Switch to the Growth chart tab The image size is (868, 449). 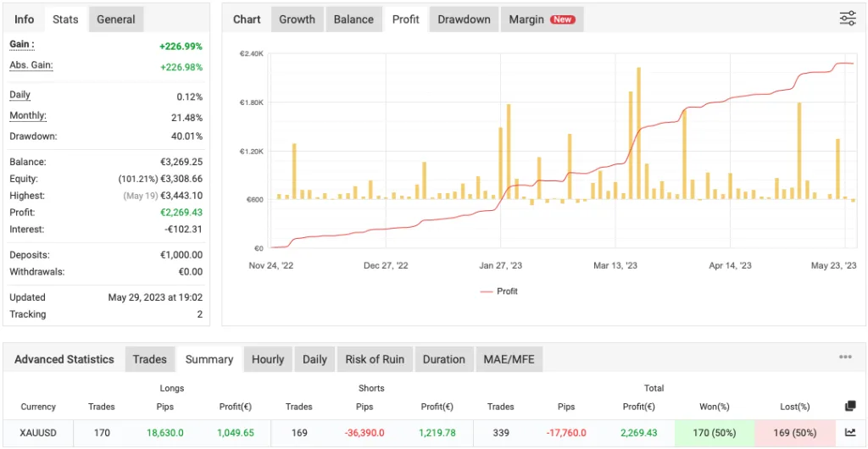[297, 19]
